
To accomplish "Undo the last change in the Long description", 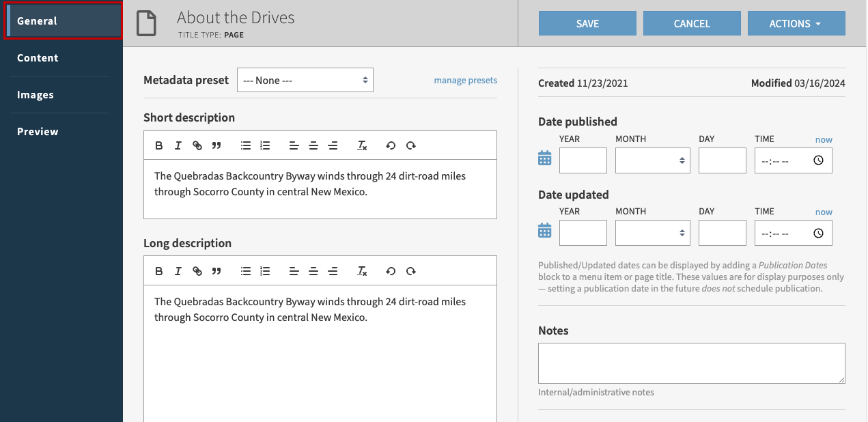I will pyautogui.click(x=391, y=270).
